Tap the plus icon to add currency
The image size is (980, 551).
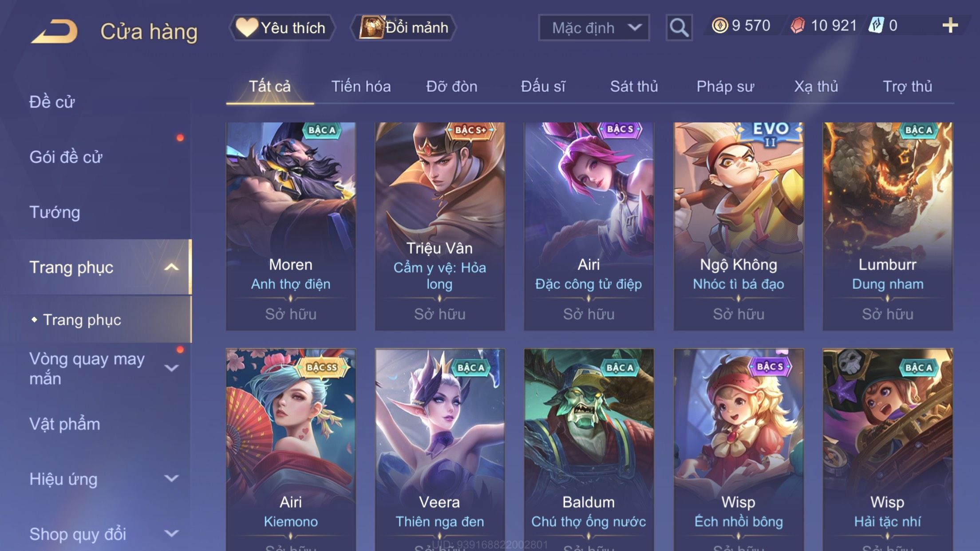point(950,26)
